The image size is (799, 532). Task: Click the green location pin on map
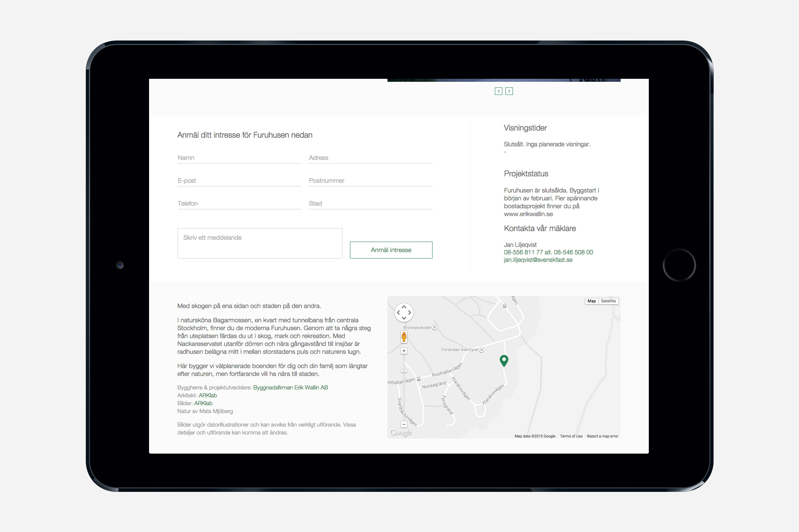[x=504, y=361]
